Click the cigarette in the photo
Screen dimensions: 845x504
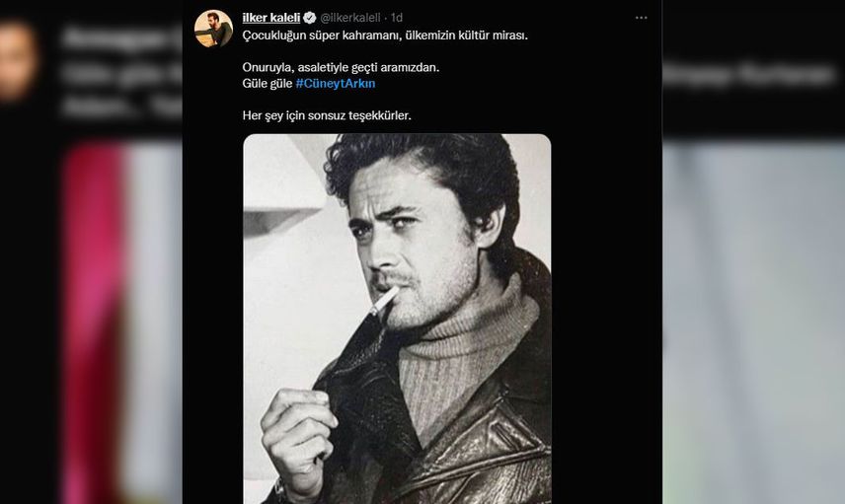[383, 302]
